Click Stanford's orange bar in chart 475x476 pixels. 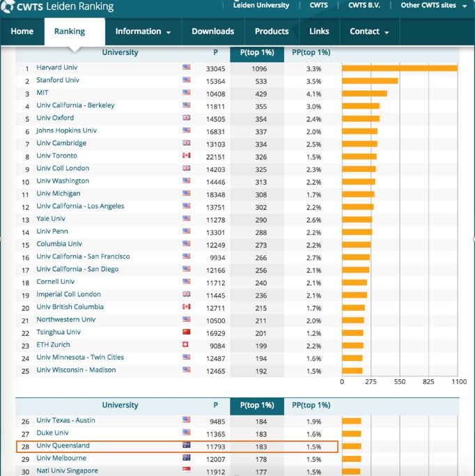370,81
